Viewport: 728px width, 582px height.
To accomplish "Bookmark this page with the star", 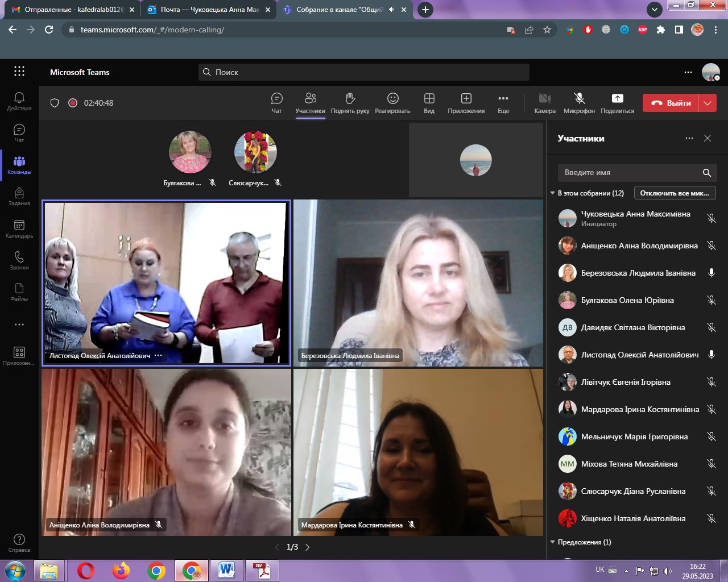I will 547,30.
